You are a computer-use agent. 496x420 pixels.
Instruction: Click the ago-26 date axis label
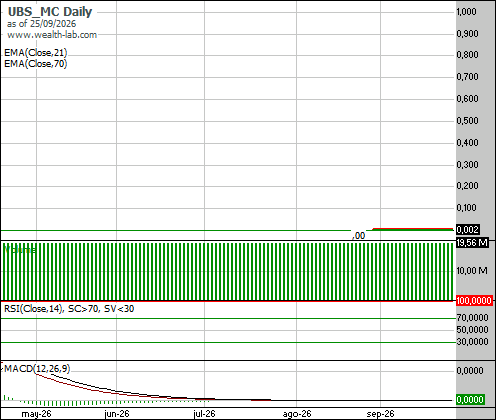coord(297,414)
